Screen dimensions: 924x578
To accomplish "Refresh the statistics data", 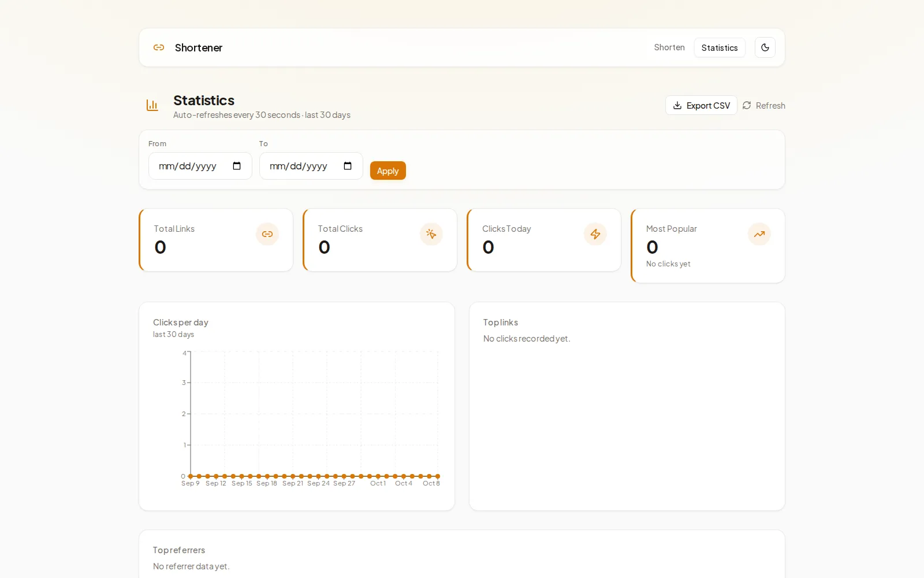I will point(763,105).
